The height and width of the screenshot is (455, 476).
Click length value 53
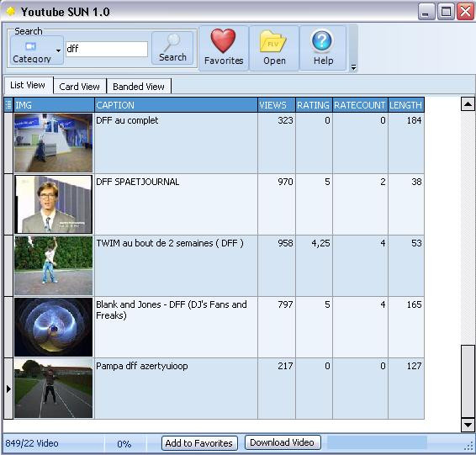tap(416, 243)
